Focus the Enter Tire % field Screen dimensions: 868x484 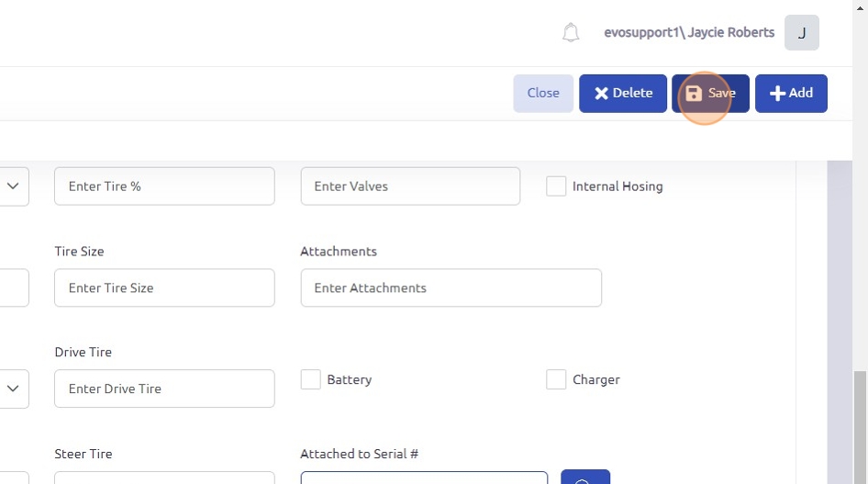[164, 186]
